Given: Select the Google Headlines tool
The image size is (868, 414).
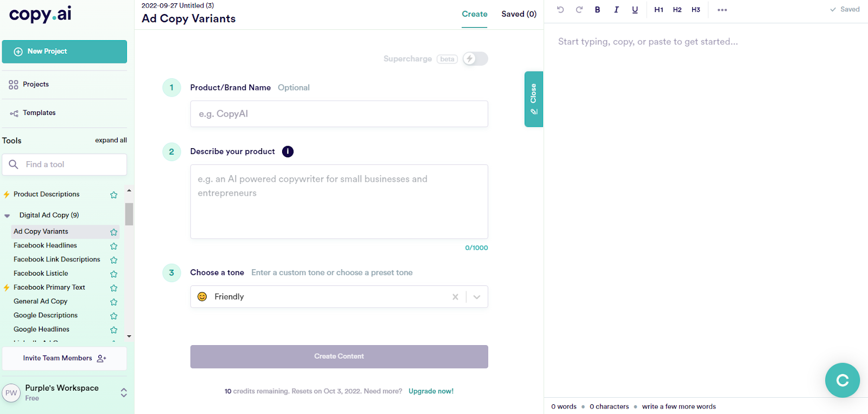Looking at the screenshot, I should pyautogui.click(x=42, y=329).
